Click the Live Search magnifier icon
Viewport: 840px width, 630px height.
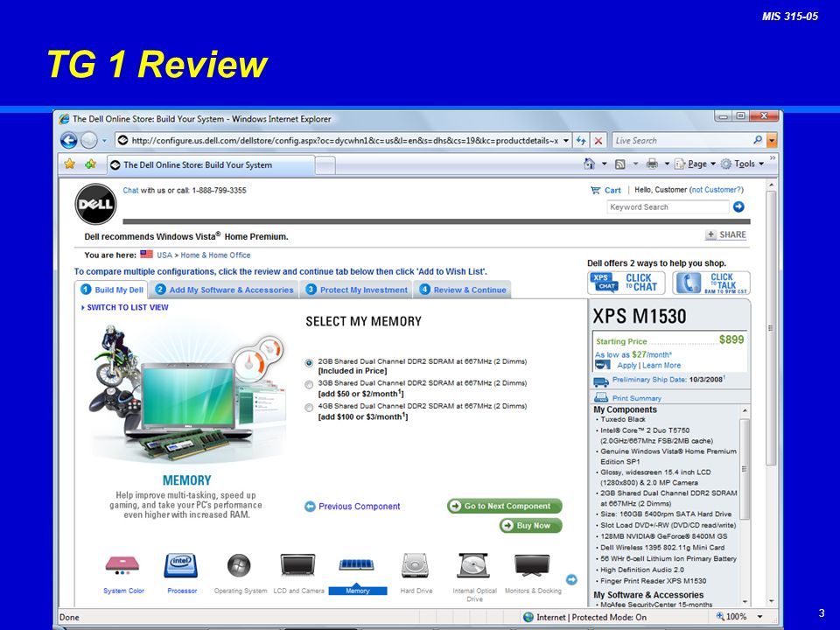tap(758, 140)
